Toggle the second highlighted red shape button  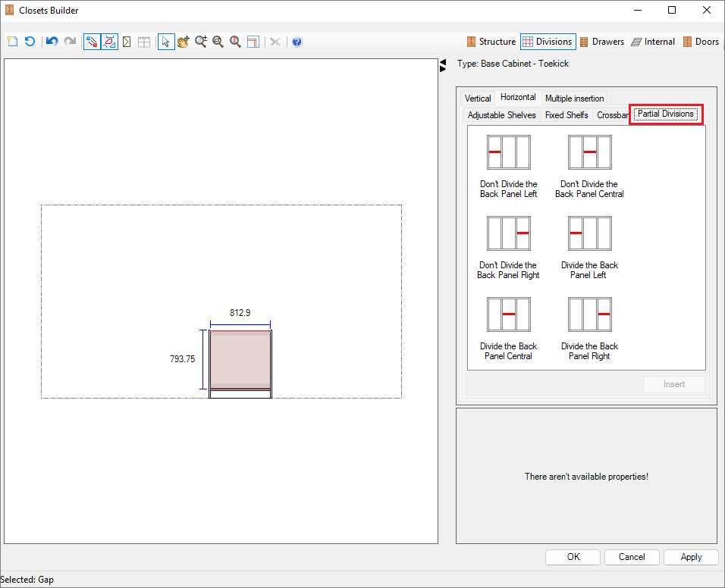click(109, 42)
